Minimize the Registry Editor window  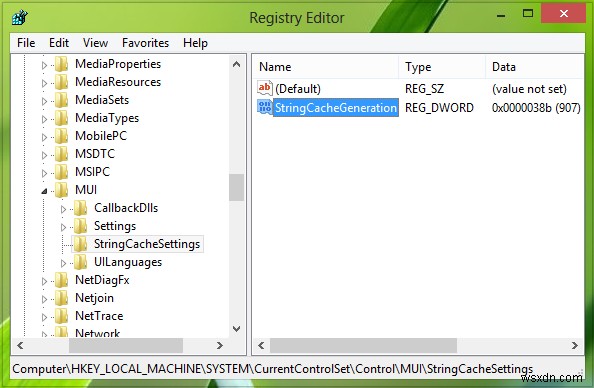click(x=501, y=15)
